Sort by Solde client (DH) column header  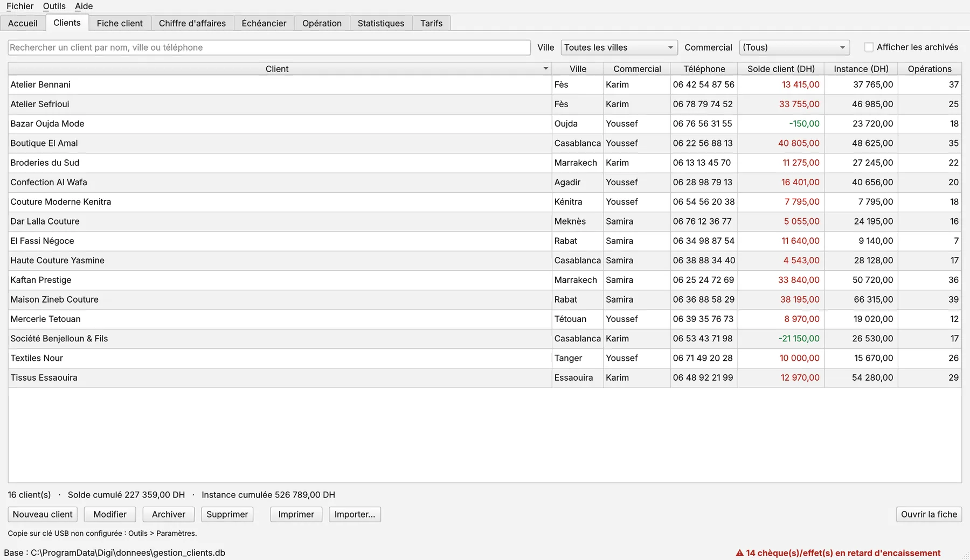point(781,69)
